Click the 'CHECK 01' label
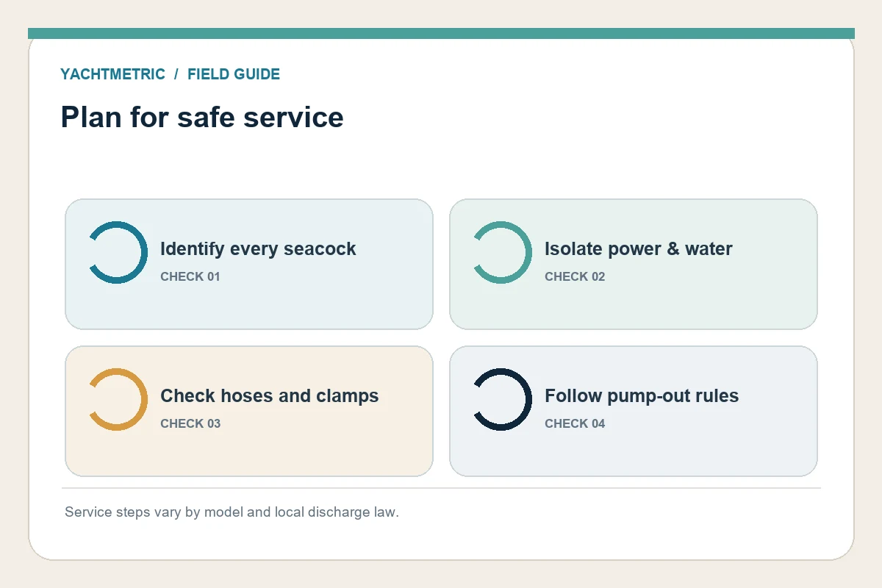The height and width of the screenshot is (588, 882). 190,277
